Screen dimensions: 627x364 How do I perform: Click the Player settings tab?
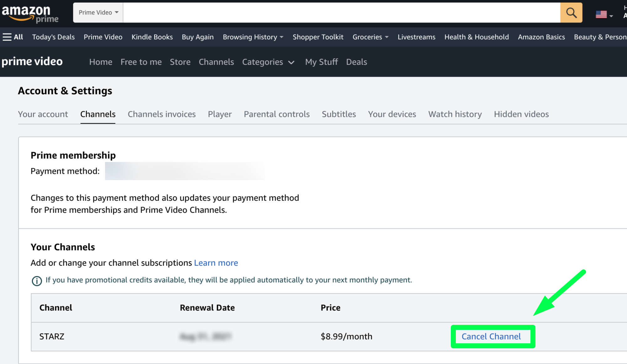(219, 113)
